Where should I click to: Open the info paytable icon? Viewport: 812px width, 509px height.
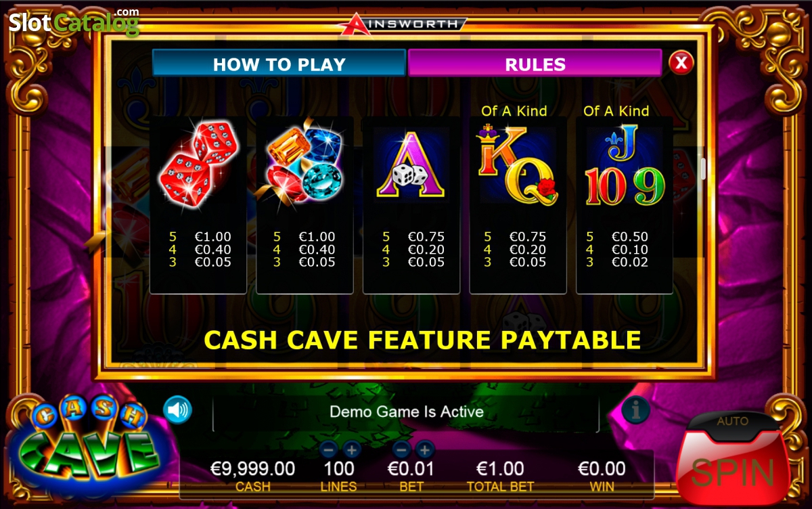635,410
